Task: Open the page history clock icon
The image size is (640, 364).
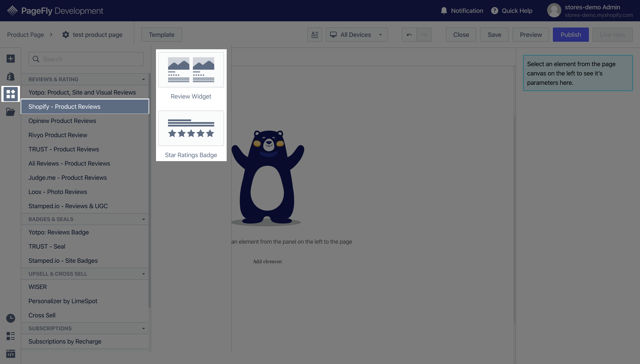Action: tap(10, 318)
